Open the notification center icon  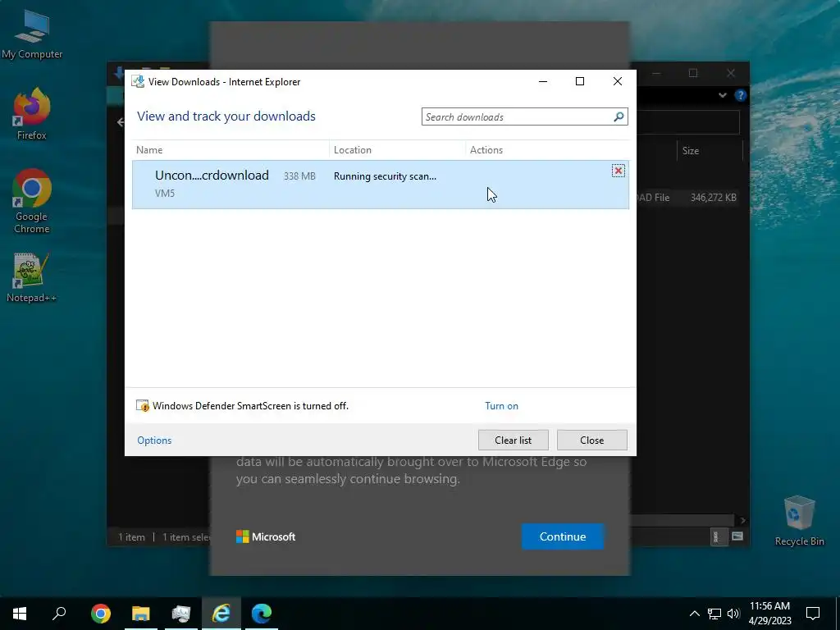point(813,614)
